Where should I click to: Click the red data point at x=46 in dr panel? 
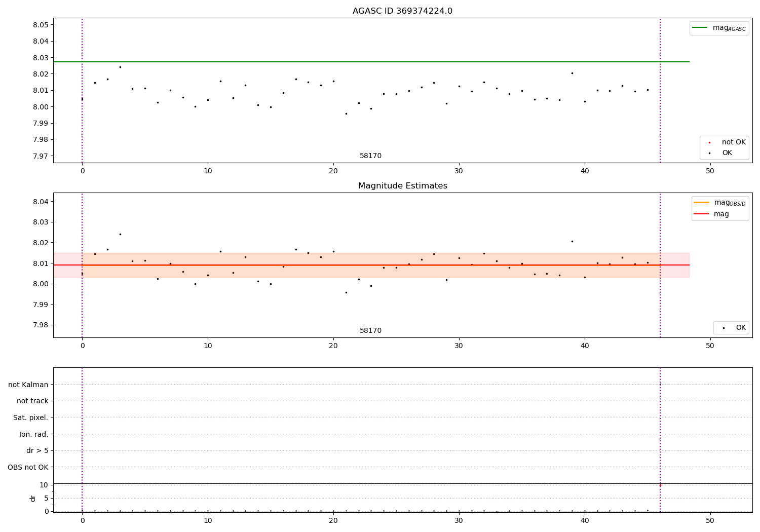[660, 485]
